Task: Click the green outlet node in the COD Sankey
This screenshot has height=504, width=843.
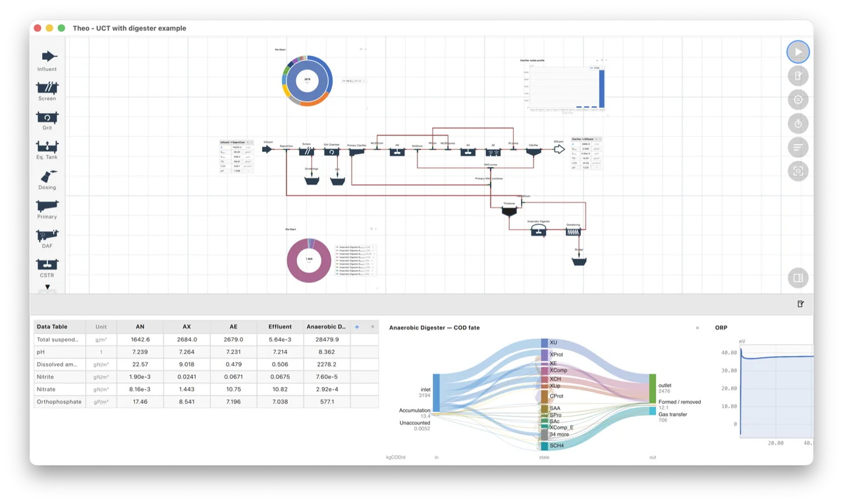Action: point(653,389)
